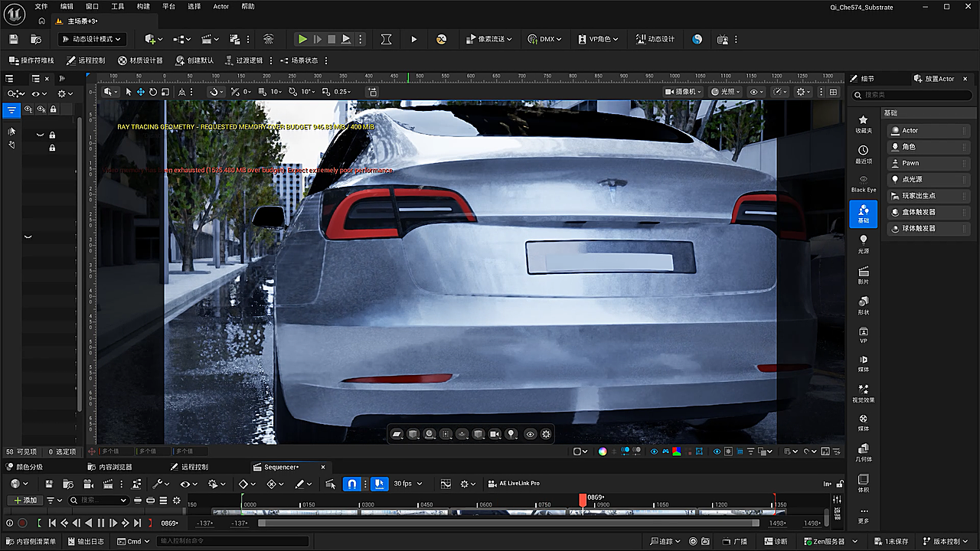The width and height of the screenshot is (980, 551).
Task: Click the color wheel icon in viewport bottom bar
Action: (x=603, y=452)
